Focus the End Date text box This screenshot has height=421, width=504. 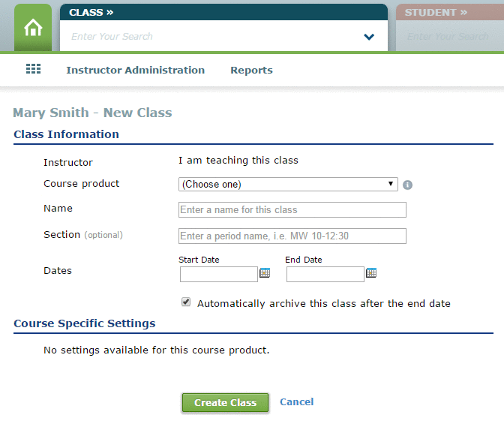pyautogui.click(x=325, y=274)
